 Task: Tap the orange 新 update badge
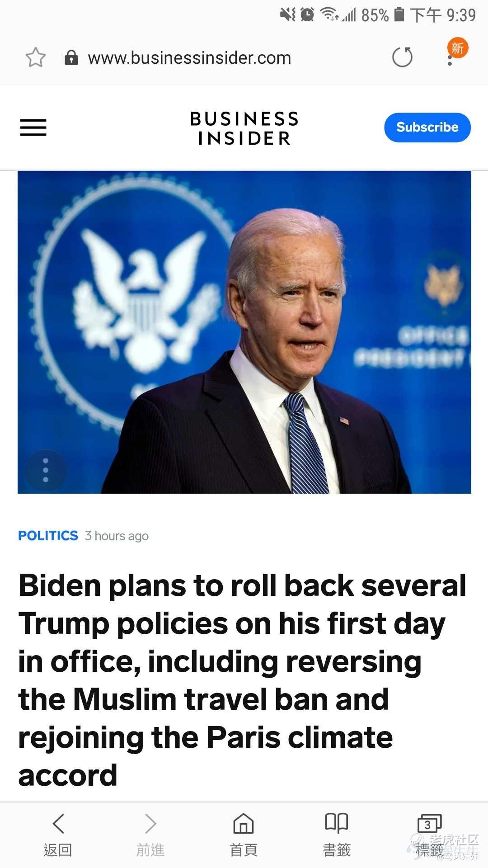point(458,47)
